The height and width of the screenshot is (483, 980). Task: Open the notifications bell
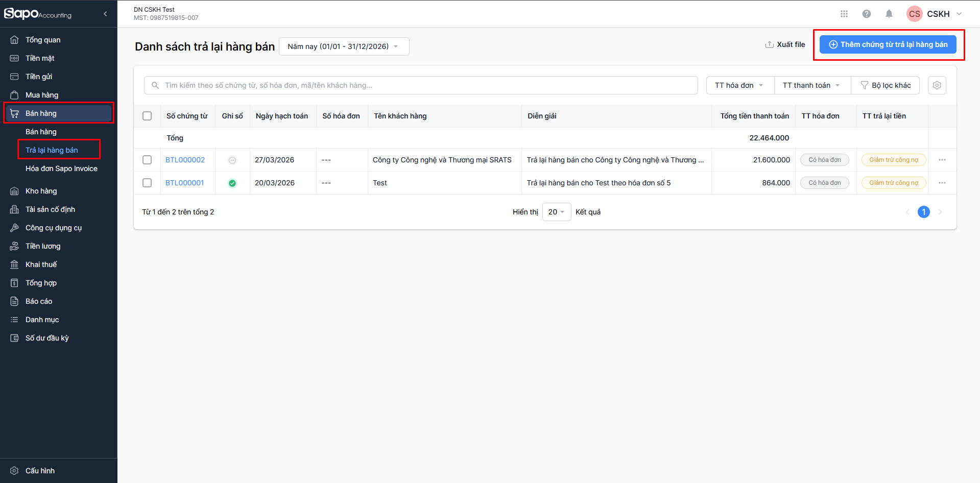889,14
